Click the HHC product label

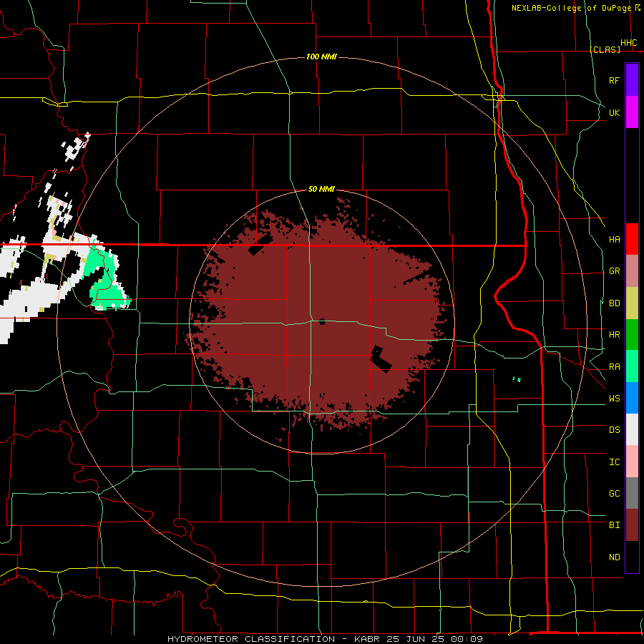628,43
